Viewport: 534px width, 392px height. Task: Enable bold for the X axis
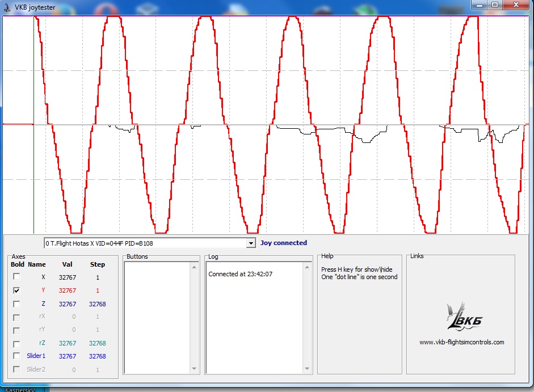tap(16, 277)
